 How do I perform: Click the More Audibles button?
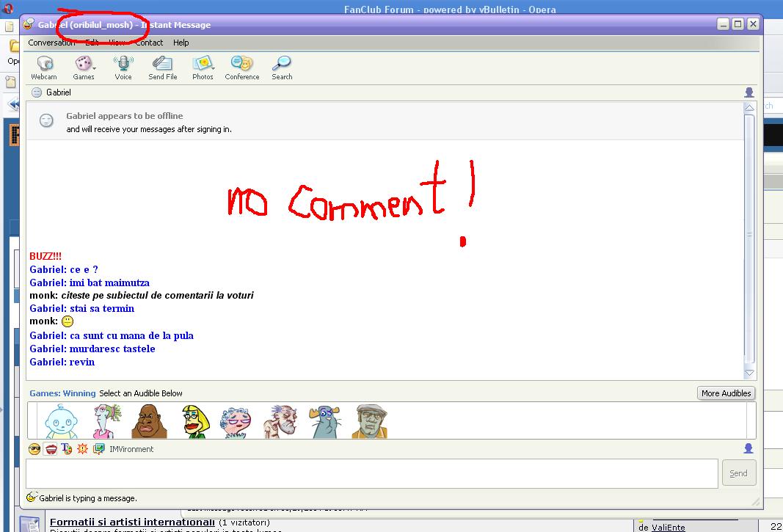pos(725,393)
